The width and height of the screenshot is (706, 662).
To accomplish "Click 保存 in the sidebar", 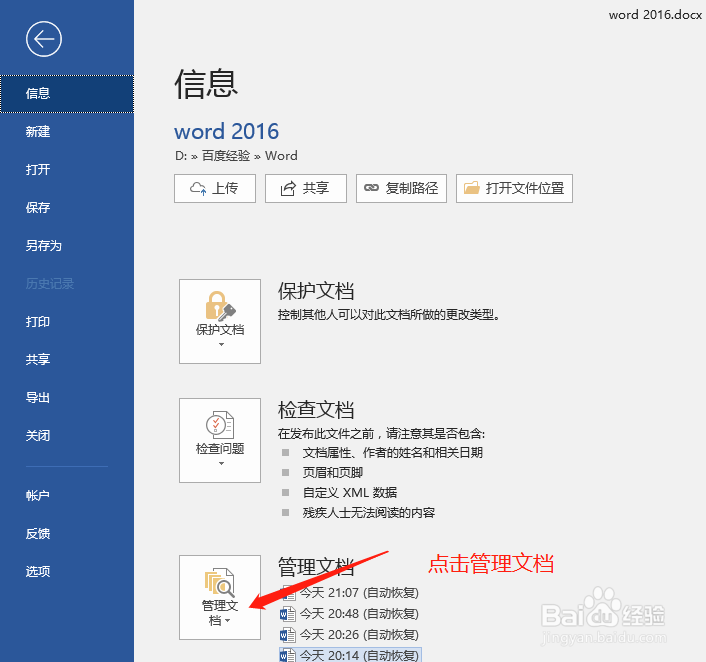I will click(67, 208).
